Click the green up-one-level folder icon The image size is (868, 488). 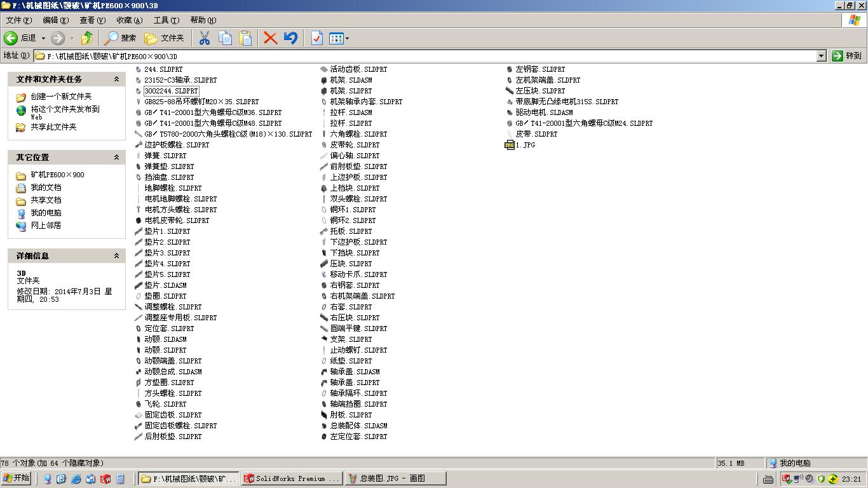tap(87, 38)
